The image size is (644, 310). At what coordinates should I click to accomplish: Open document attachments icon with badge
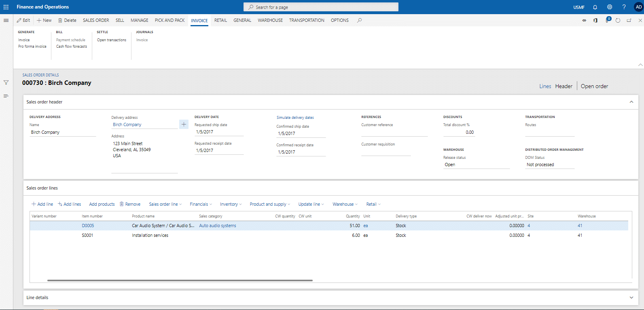click(x=608, y=20)
